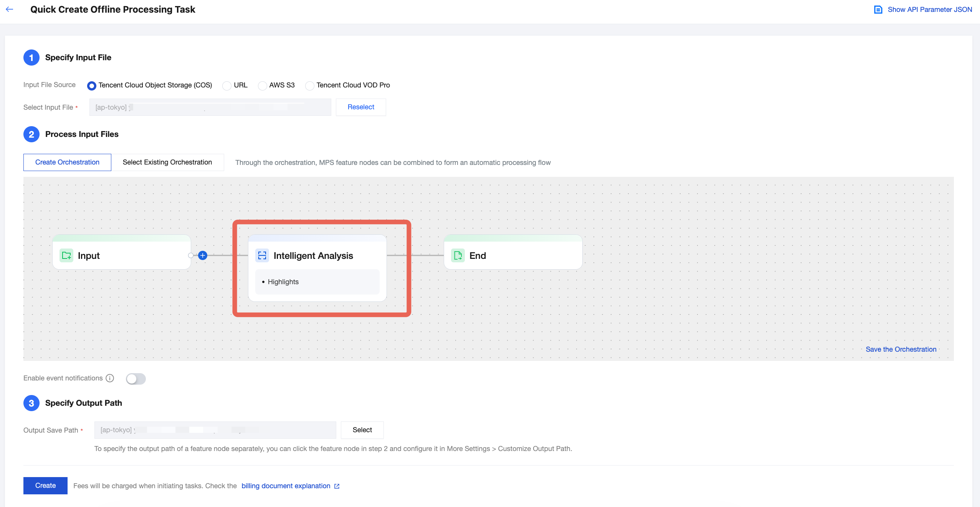Click the Input node folder icon

point(66,255)
